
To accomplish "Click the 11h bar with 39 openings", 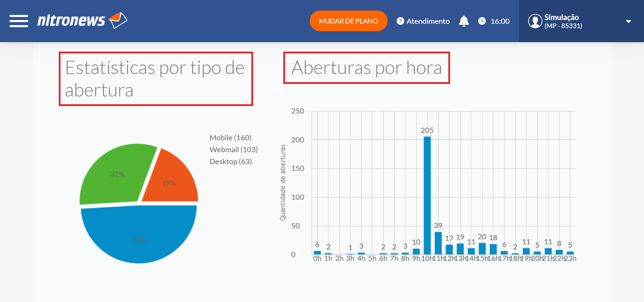I will (438, 243).
